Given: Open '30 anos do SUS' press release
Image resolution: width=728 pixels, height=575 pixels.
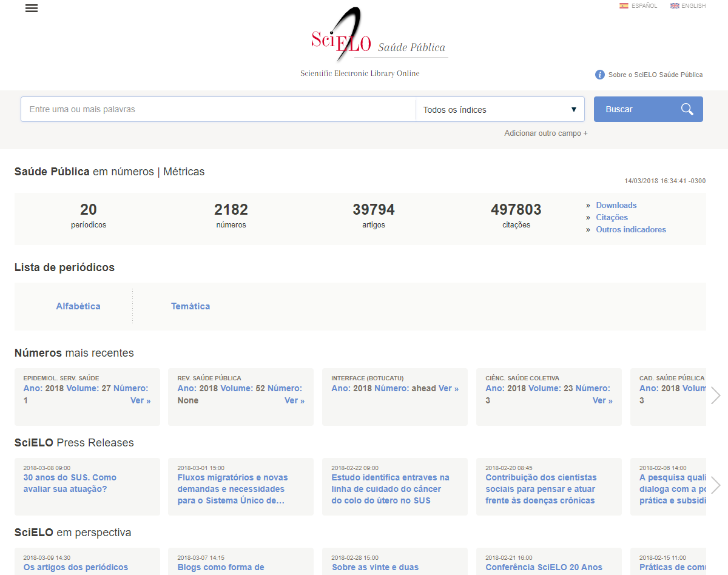Looking at the screenshot, I should coord(70,483).
